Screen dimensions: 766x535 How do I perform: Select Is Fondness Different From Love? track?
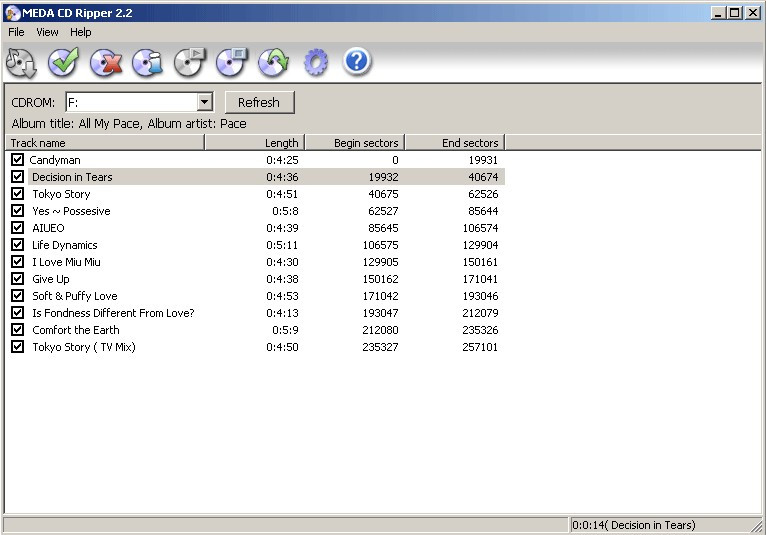113,313
